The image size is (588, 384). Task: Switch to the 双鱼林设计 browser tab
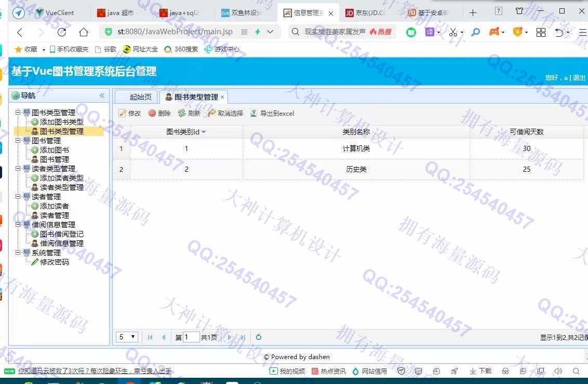(245, 13)
